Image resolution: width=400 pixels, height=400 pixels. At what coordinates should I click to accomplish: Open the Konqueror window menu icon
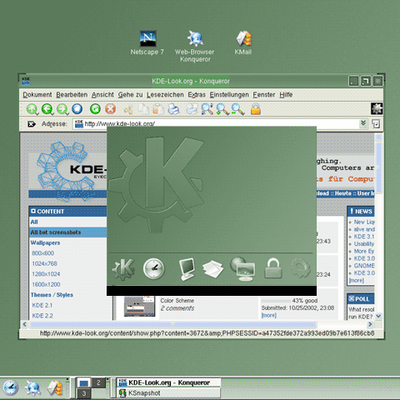tap(26, 81)
